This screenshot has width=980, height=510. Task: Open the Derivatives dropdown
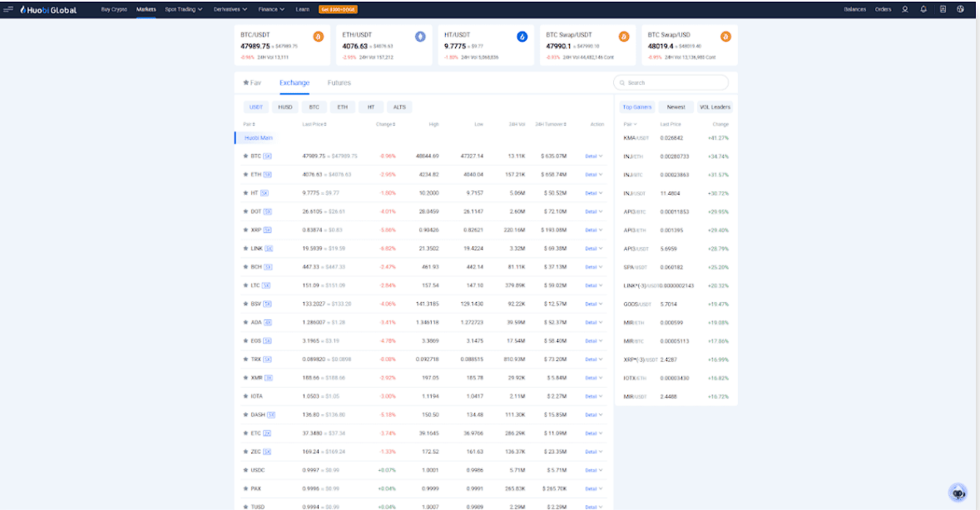(x=230, y=9)
